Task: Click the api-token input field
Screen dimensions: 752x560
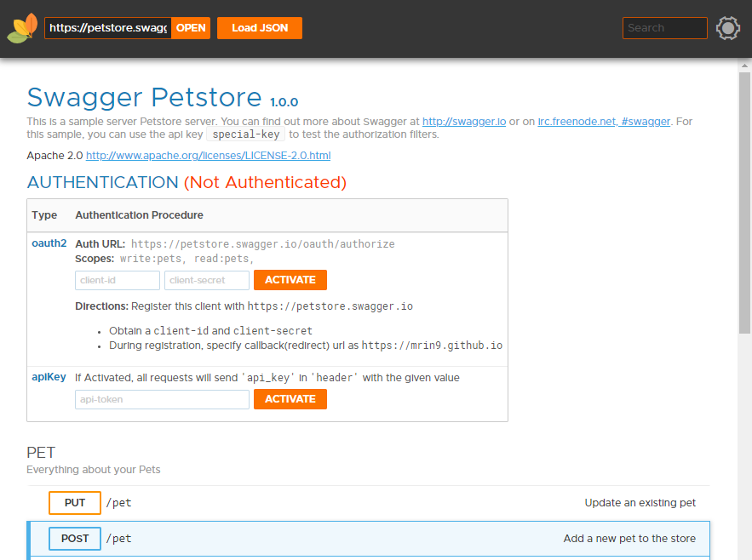Action: [x=162, y=399]
